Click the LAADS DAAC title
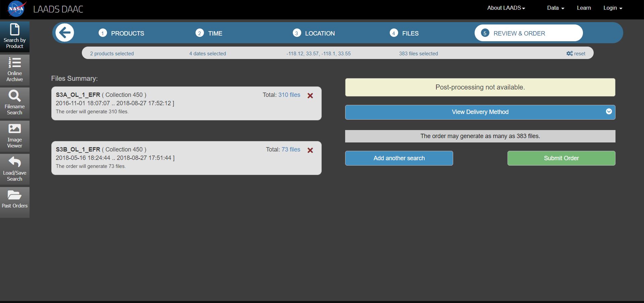 [x=58, y=9]
